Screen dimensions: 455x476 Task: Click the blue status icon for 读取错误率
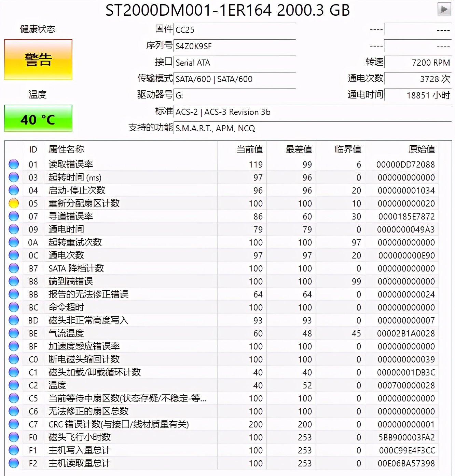pos(14,164)
